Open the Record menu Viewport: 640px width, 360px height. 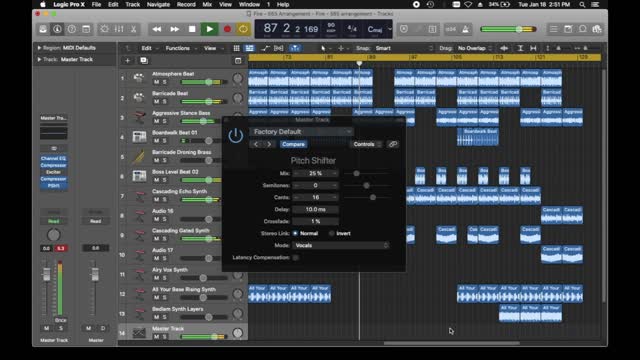point(186,4)
